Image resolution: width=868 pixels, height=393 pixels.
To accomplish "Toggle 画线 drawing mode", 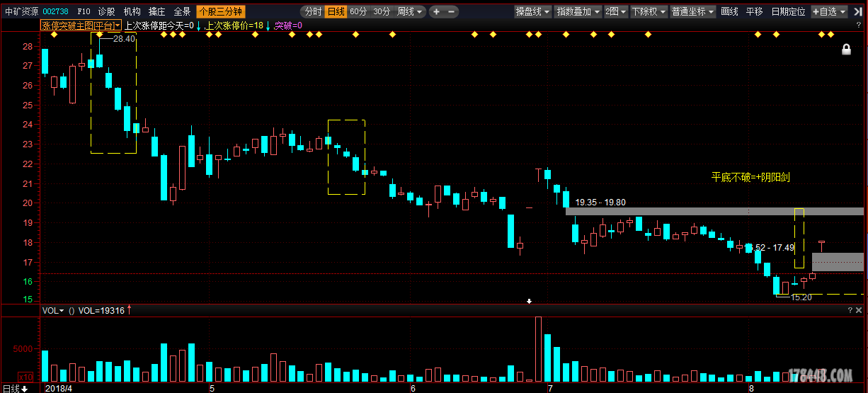I will pyautogui.click(x=729, y=12).
